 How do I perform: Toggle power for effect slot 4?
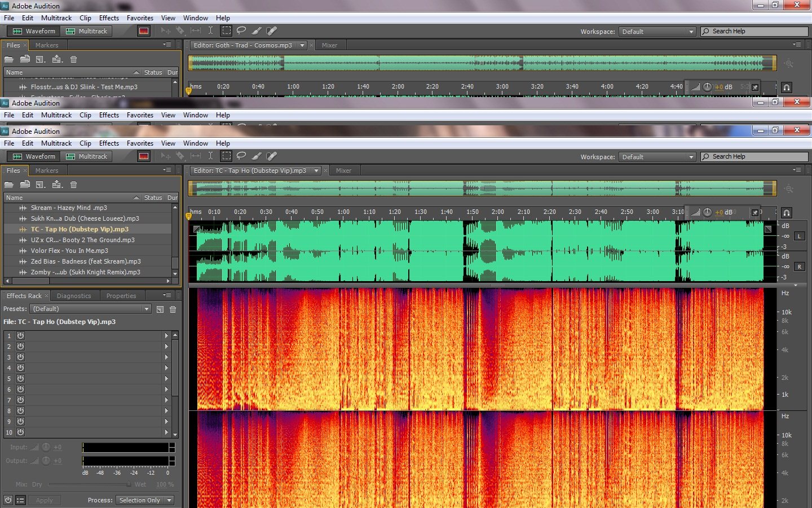(x=20, y=368)
